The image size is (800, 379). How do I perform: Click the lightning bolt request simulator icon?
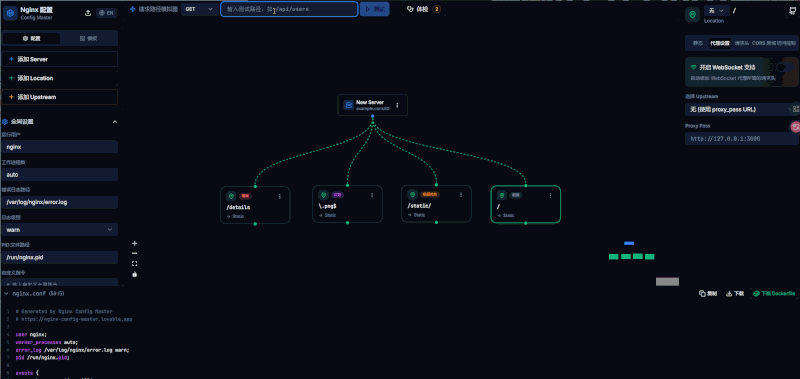pos(133,9)
